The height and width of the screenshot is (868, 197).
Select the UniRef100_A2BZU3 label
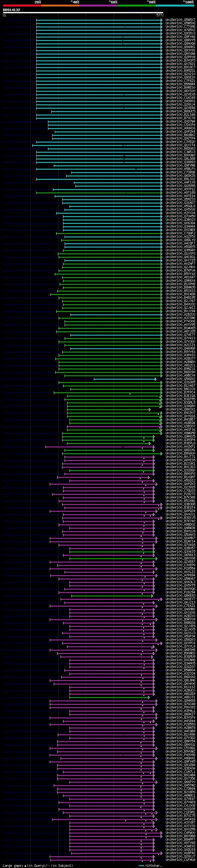point(180,315)
